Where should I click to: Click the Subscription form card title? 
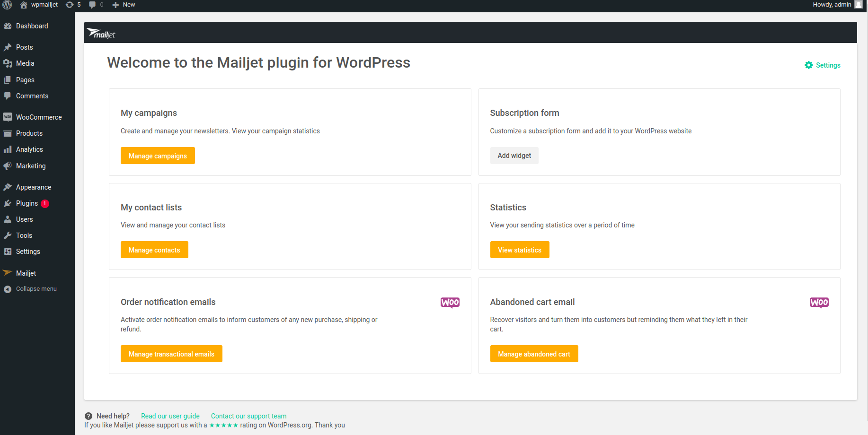click(524, 113)
